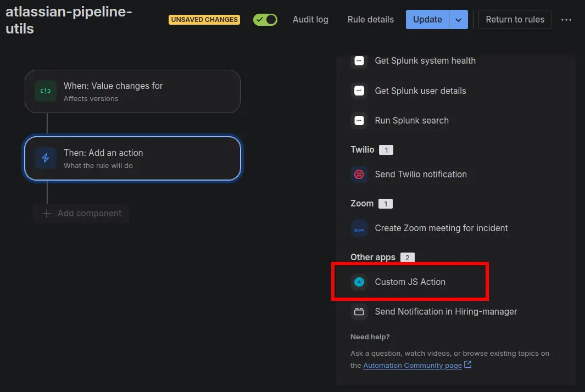Expand the Update button dropdown arrow
585x392 pixels.
(x=459, y=20)
